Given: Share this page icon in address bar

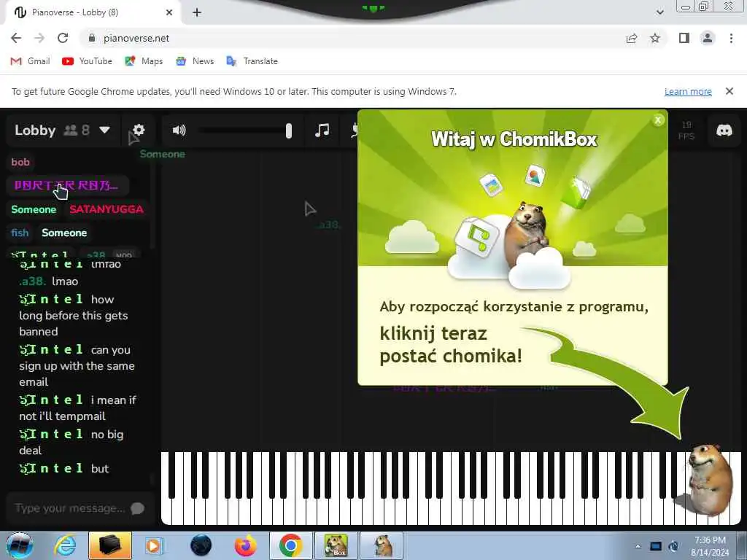Looking at the screenshot, I should (632, 38).
